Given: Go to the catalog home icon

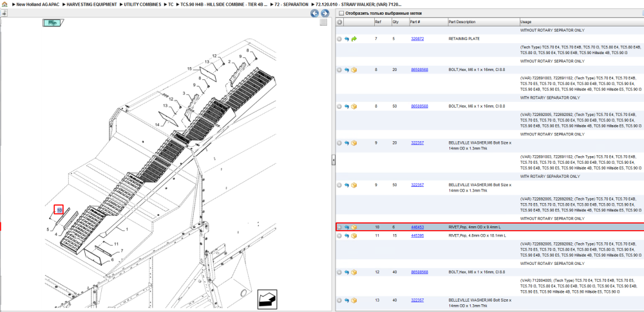Looking at the screenshot, I should [5, 4].
